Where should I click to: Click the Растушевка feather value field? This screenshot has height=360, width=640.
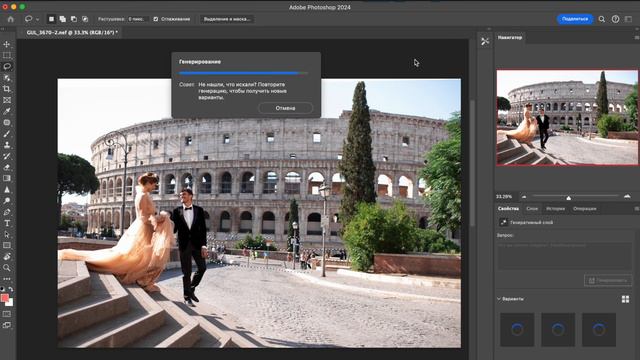click(x=137, y=19)
